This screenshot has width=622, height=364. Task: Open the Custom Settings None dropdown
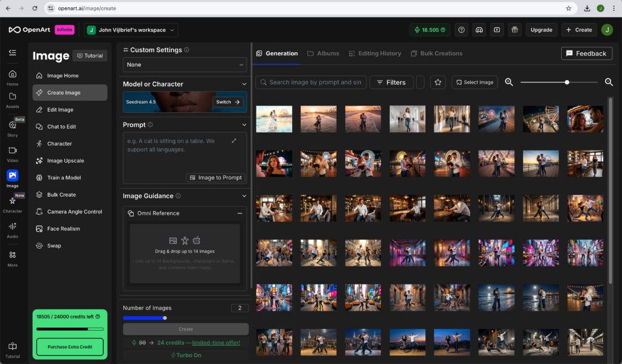pyautogui.click(x=185, y=64)
